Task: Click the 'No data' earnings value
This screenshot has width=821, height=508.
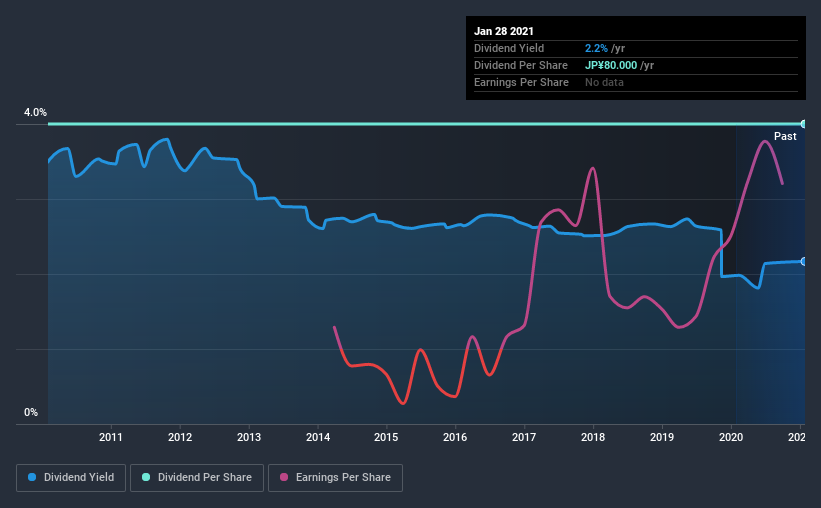Action: point(604,83)
